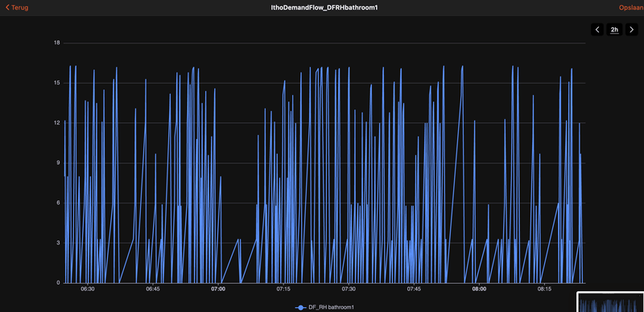This screenshot has width=644, height=312.
Task: Click the 07:15 time axis label
Action: (283, 289)
